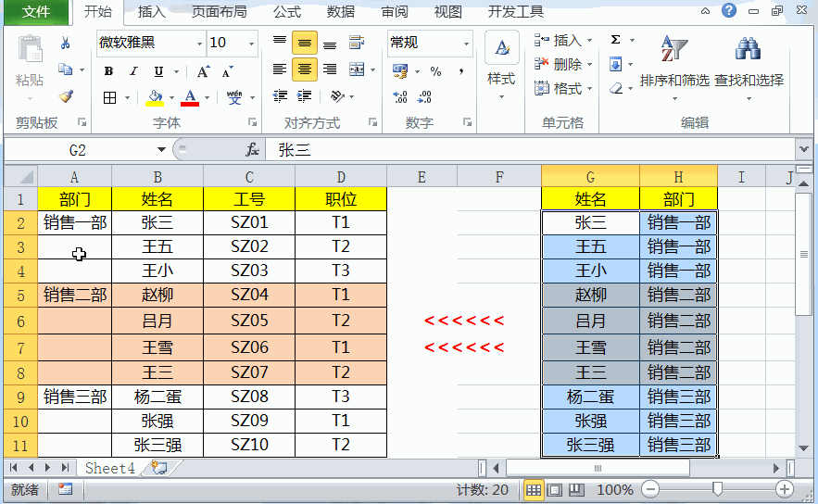
Task: Click the insert new worksheet icon
Action: tap(159, 468)
